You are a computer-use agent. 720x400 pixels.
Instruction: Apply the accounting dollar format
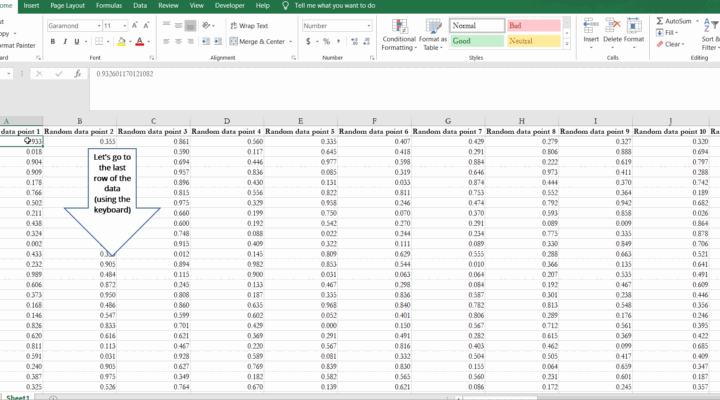(x=308, y=42)
